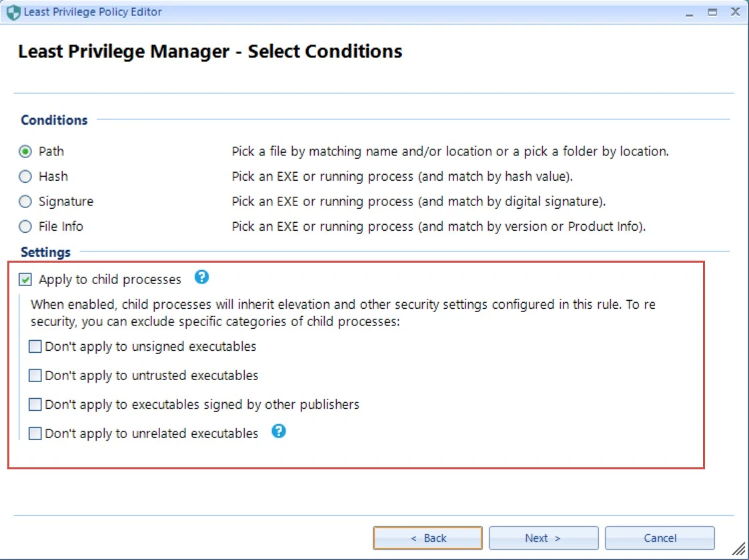Check Don't apply to unrelated executables
Image resolution: width=749 pixels, height=560 pixels.
tap(35, 433)
